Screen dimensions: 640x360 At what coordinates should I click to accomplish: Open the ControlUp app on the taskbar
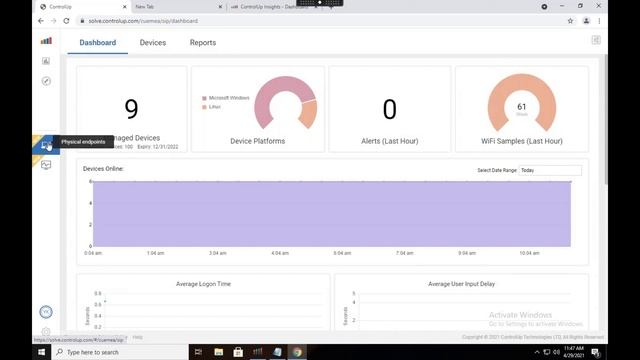point(258,352)
